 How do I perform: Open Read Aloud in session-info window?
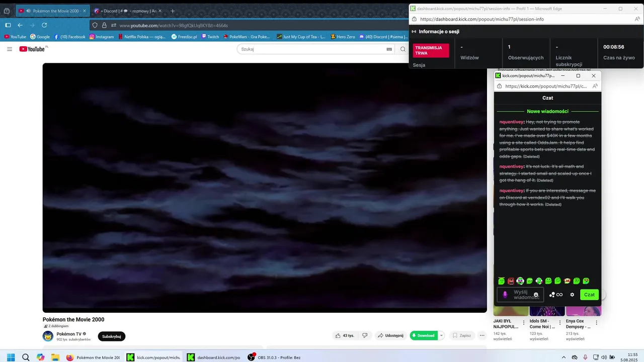tap(637, 19)
